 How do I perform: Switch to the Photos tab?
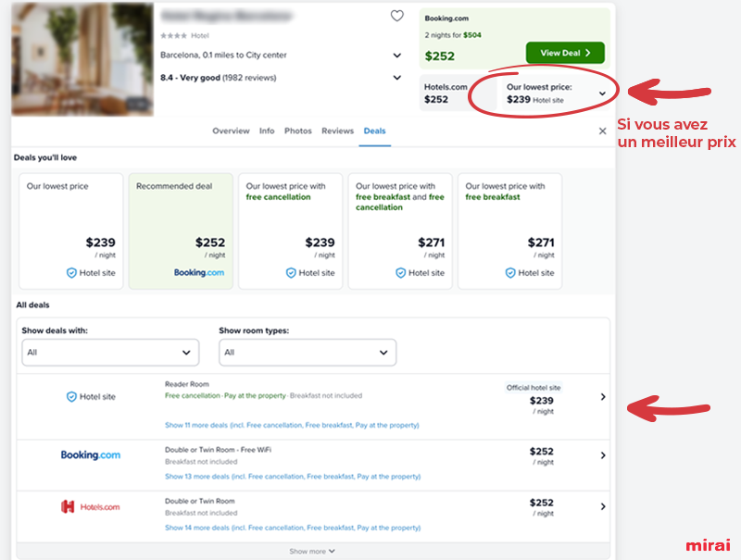pos(298,131)
